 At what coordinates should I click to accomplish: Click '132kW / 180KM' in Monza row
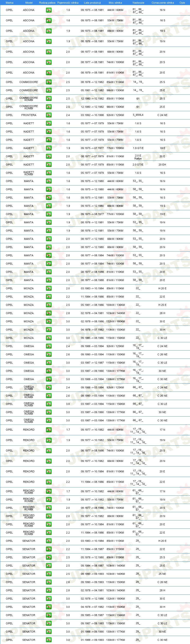pyautogui.click(x=115, y=321)
